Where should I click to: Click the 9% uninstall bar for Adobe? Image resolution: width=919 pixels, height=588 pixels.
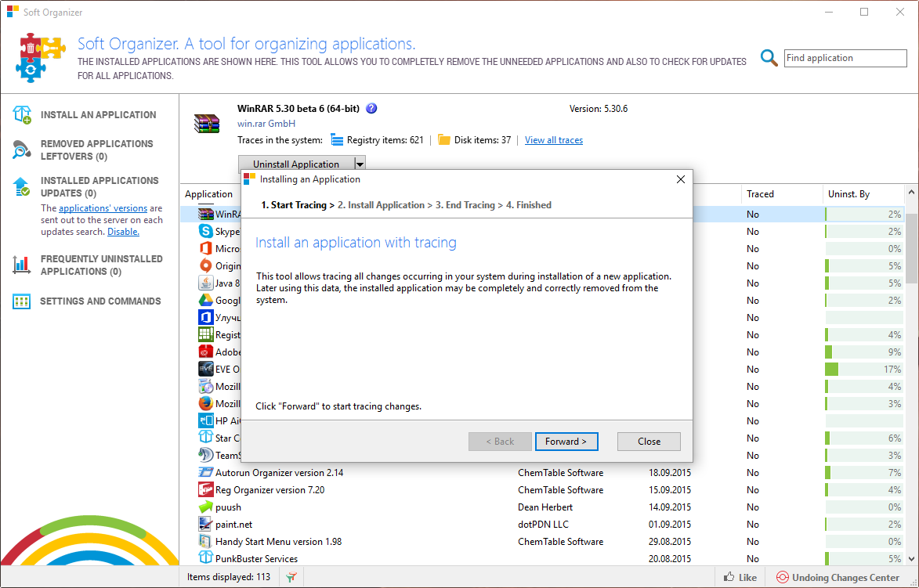click(864, 352)
